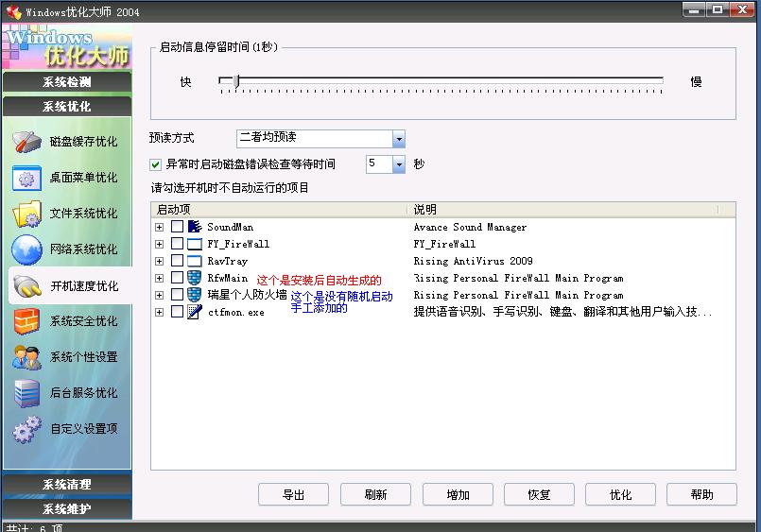Click the Windows优化大师 title bar icon
This screenshot has width=761, height=532.
click(13, 11)
